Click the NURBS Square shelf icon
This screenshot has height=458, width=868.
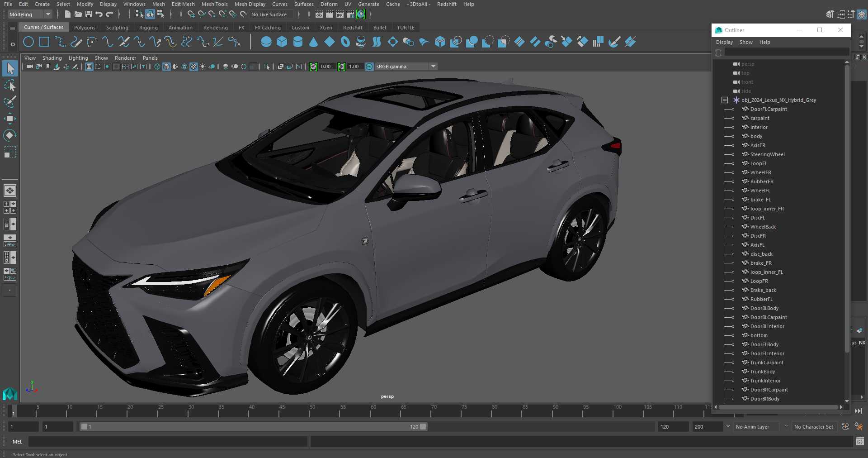coord(44,42)
